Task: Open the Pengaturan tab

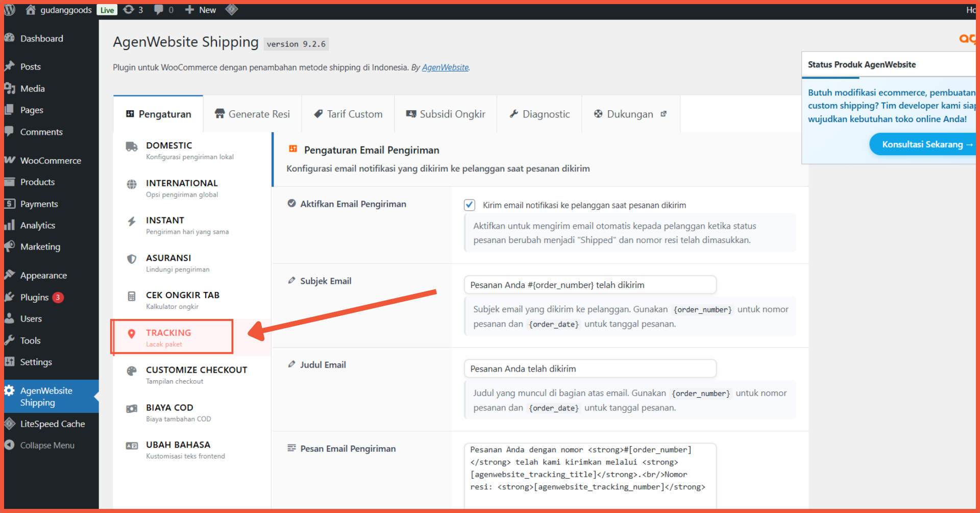Action: coord(158,114)
